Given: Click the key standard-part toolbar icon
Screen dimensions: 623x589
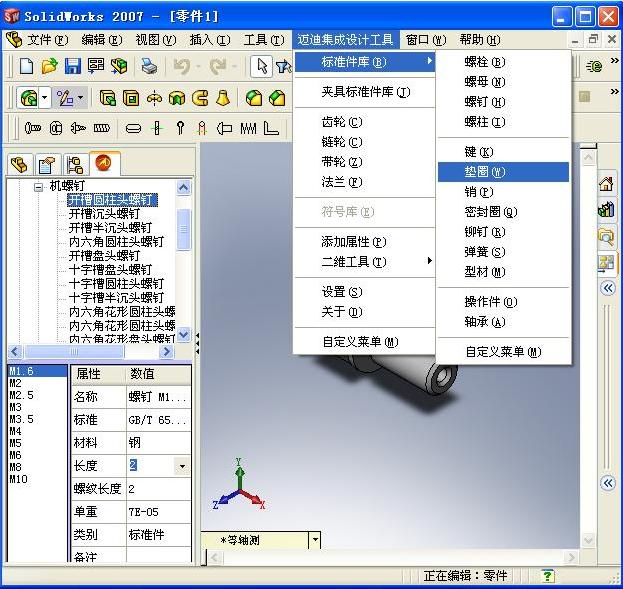Looking at the screenshot, I should pyautogui.click(x=133, y=128).
